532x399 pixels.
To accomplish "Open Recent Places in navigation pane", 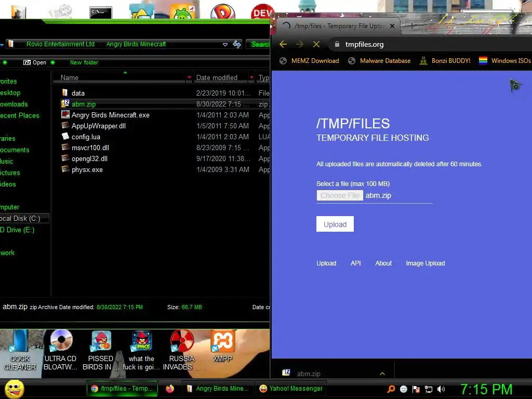I will [19, 115].
